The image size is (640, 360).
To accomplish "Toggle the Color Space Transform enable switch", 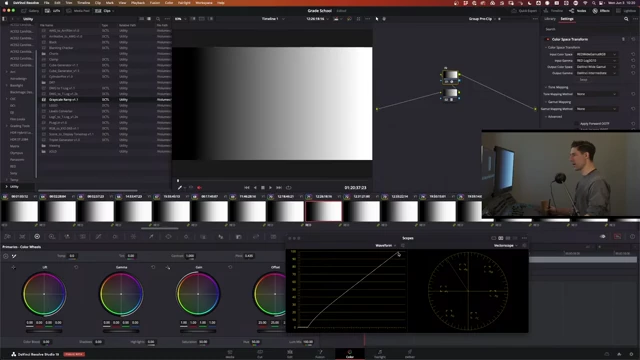I will coord(548,40).
